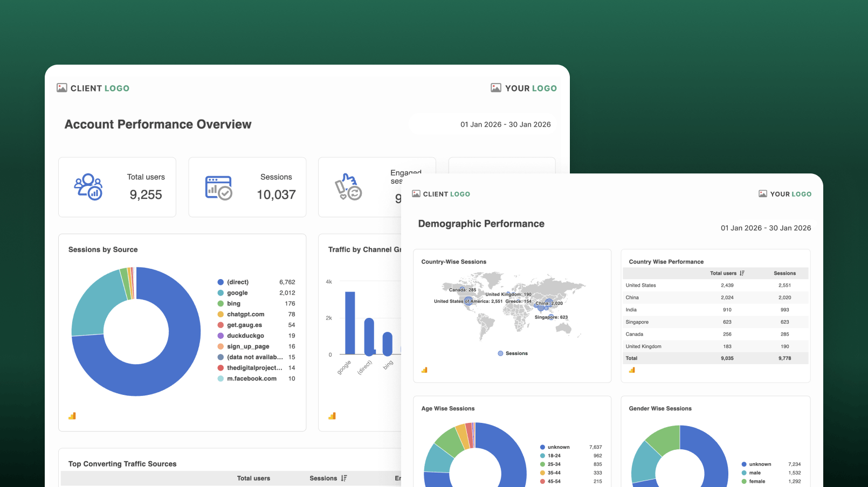Click the Your Logo image icon in Demographic Performance report
Viewport: 868px width, 487px height.
coord(763,193)
